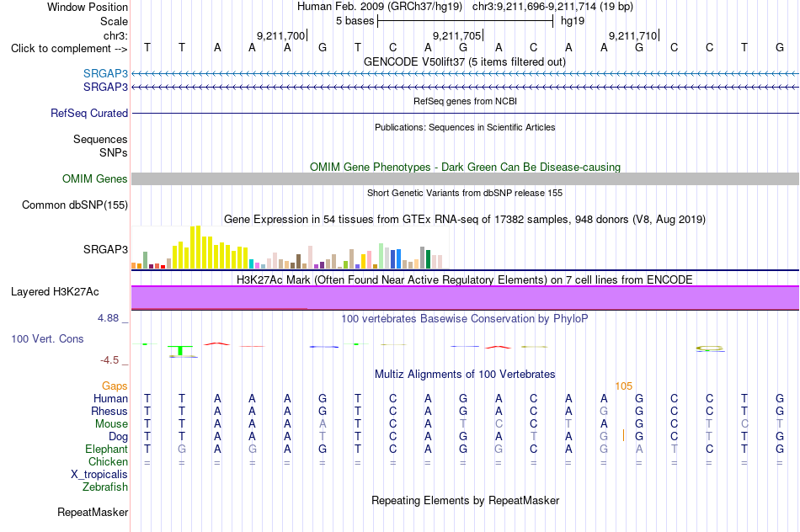The image size is (800, 532).
Task: Click the OMIM Genes label
Action: pos(94,178)
